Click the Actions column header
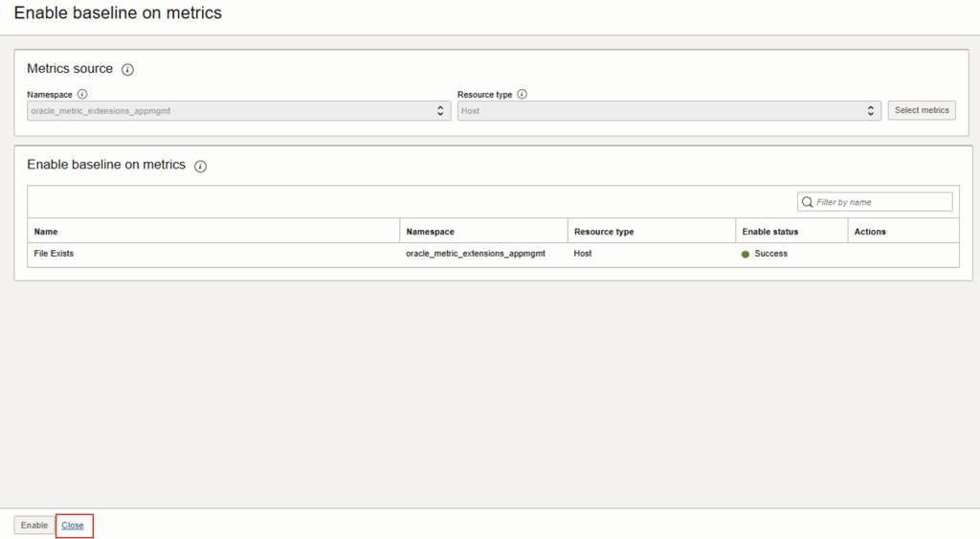Image resolution: width=980 pixels, height=539 pixels. [870, 232]
